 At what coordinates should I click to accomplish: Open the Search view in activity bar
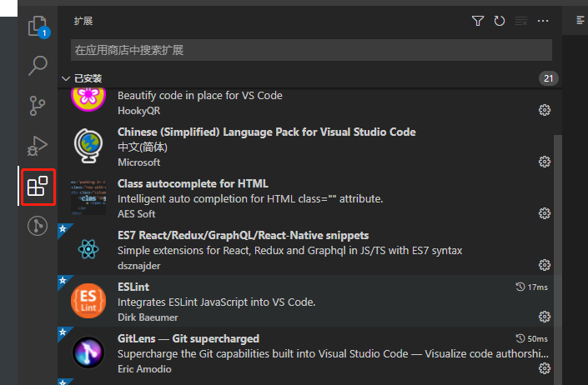coord(38,66)
